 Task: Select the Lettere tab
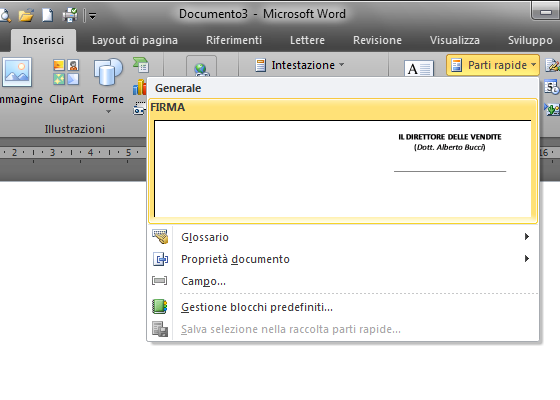point(307,40)
